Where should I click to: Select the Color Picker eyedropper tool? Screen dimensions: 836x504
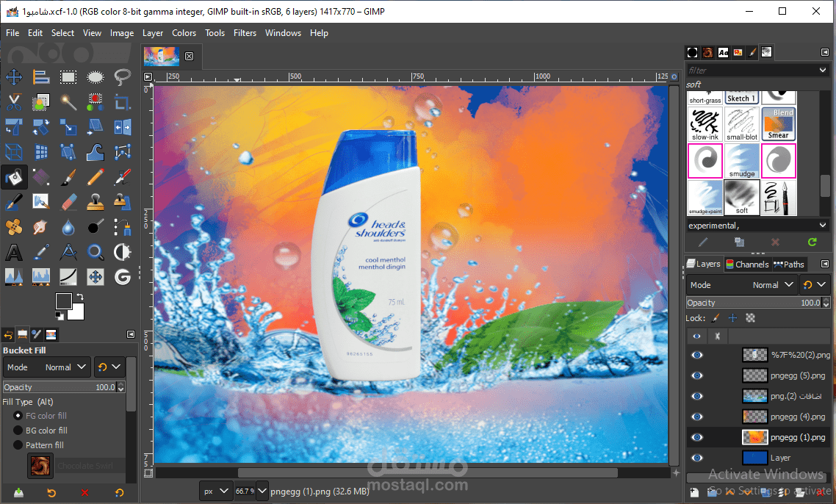pyautogui.click(x=41, y=252)
